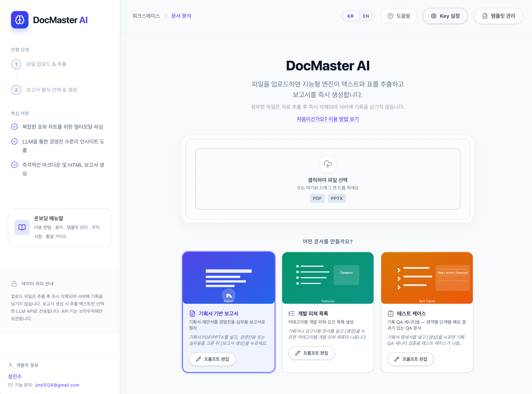This screenshot has height=394, width=532.
Task: Click the mail icon beside 기능 문의
Action: (x=10, y=385)
